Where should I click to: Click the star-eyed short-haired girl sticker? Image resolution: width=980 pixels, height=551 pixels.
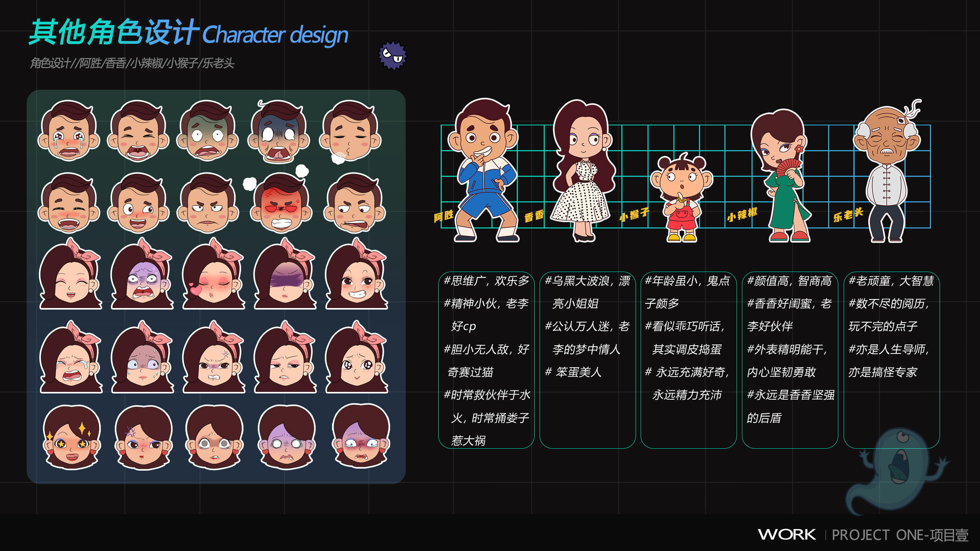pyautogui.click(x=72, y=438)
